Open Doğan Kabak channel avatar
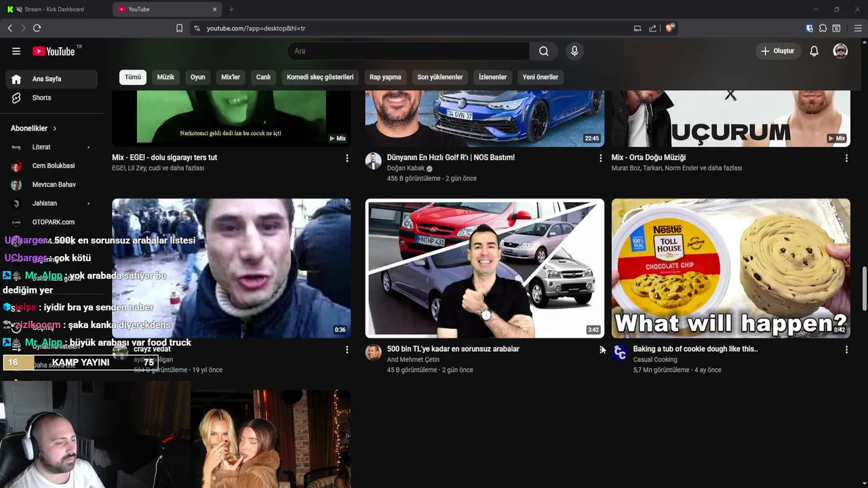This screenshot has width=868, height=488. click(x=374, y=161)
